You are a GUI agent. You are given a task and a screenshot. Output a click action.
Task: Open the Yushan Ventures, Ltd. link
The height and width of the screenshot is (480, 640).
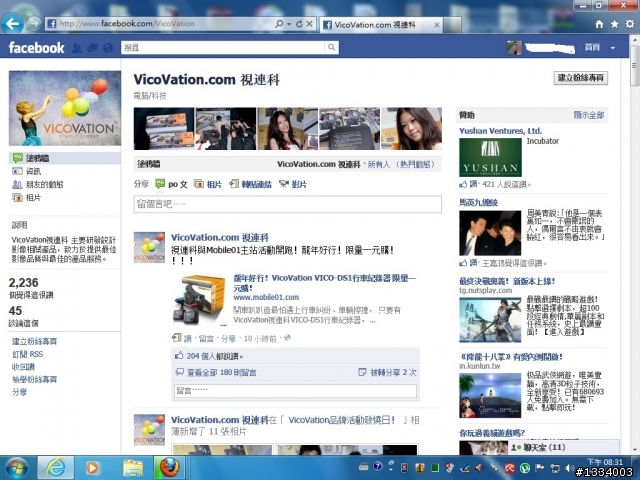click(x=500, y=131)
